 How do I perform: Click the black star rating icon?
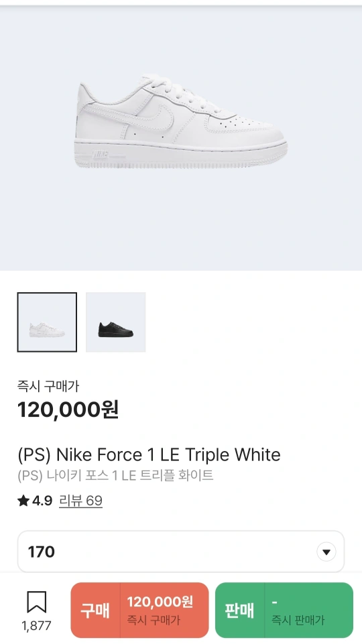(x=23, y=501)
